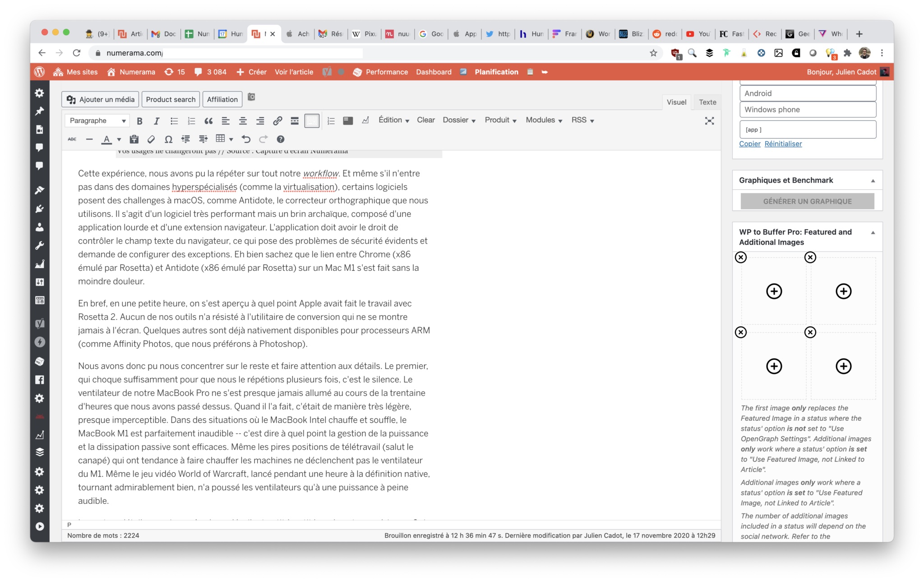Switch to Texte editor tab
The image size is (924, 582).
(707, 102)
